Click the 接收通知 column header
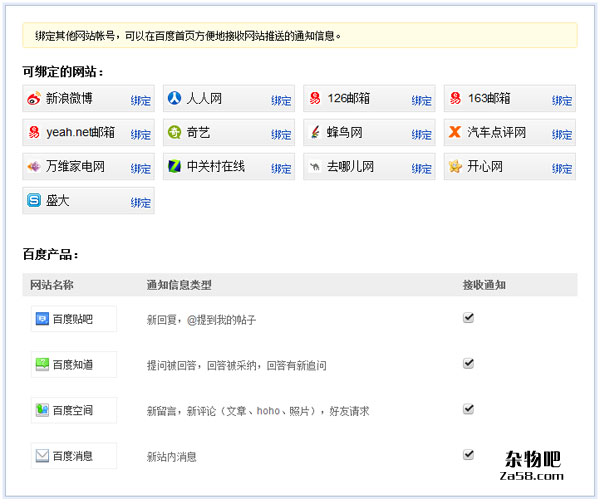Screen dimensions: 600x504 coord(484,285)
